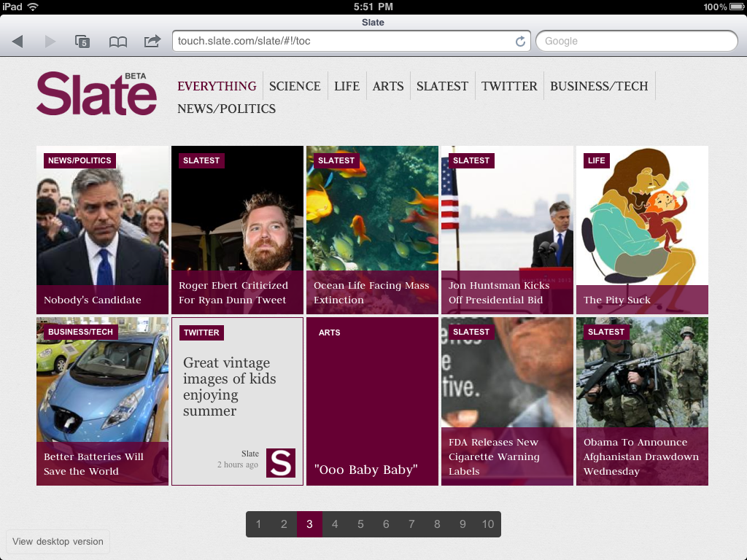Open Roger Ebert Criticized article tile
This screenshot has width=747, height=560.
pos(237,230)
